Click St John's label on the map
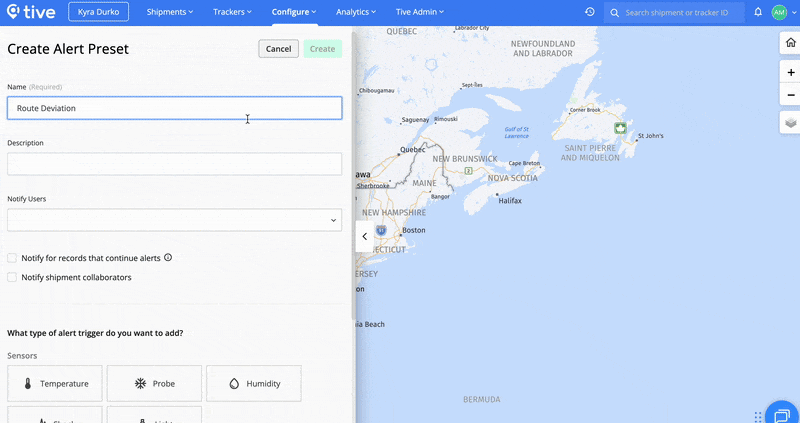This screenshot has width=800, height=423. click(x=651, y=136)
